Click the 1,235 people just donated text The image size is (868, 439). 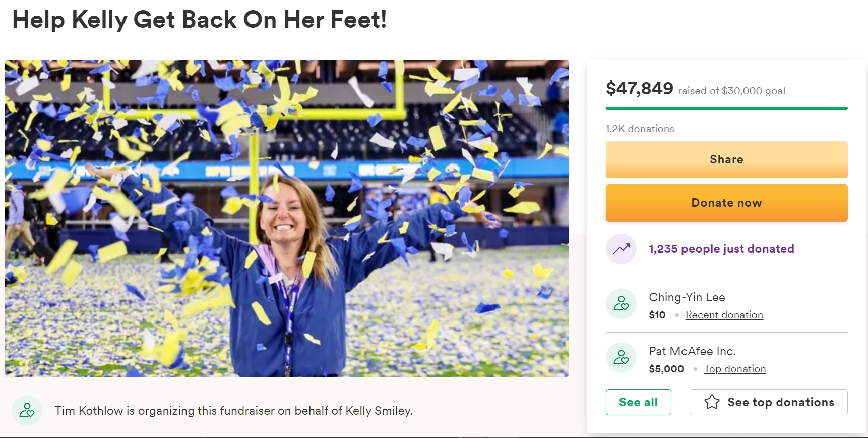click(721, 249)
